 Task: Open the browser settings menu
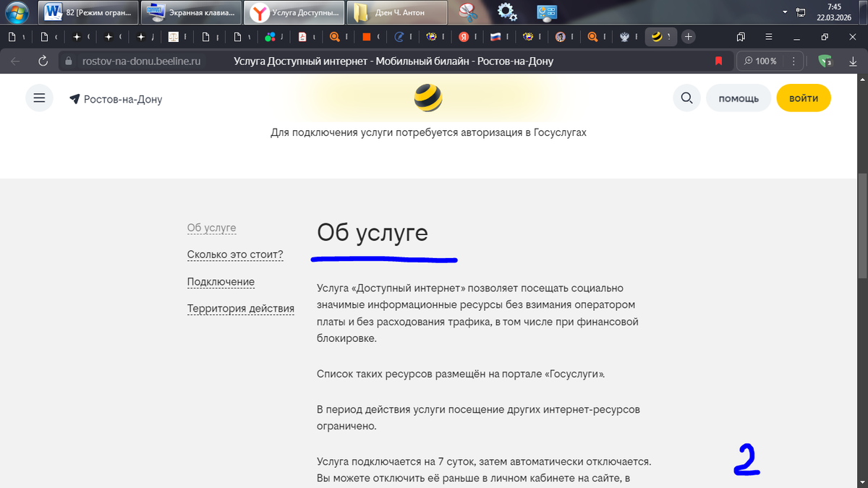coord(769,36)
